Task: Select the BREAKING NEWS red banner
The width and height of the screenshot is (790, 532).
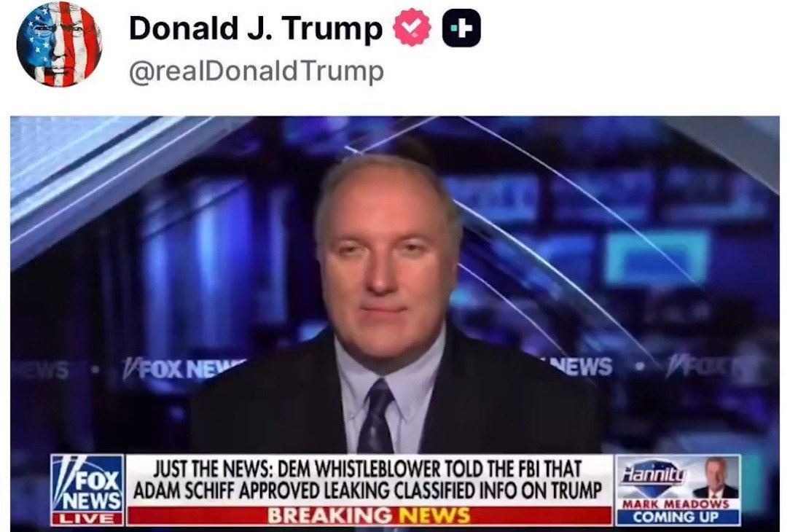Action: click(369, 516)
